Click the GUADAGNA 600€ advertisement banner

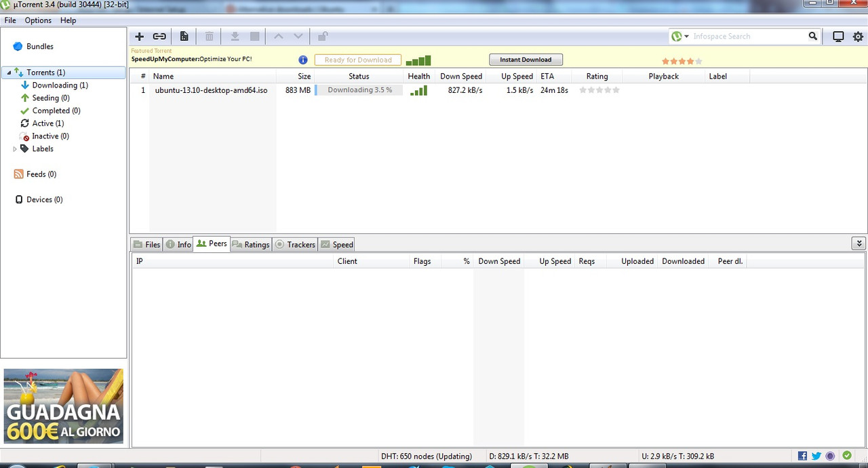(64, 406)
